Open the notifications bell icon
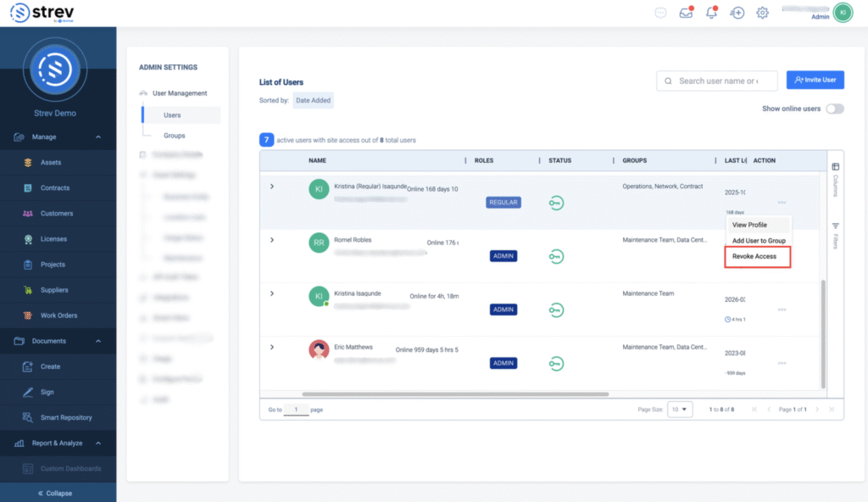The height and width of the screenshot is (502, 868). click(712, 13)
